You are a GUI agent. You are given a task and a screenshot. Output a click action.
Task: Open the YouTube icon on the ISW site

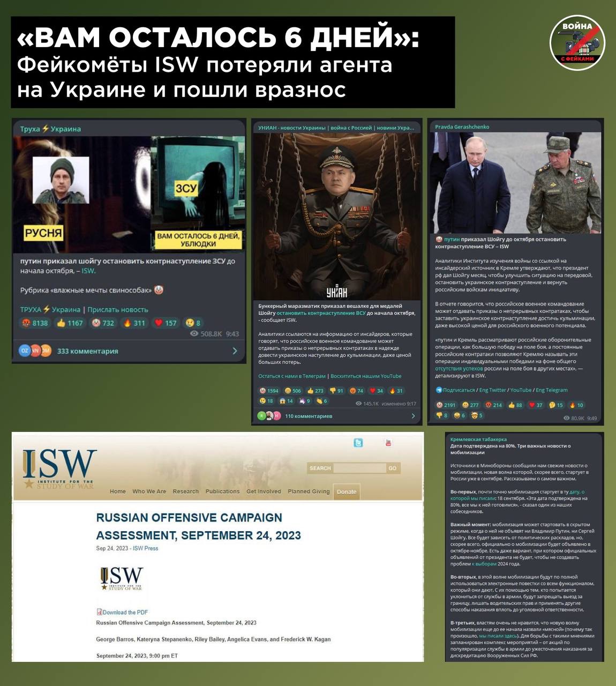tap(388, 442)
